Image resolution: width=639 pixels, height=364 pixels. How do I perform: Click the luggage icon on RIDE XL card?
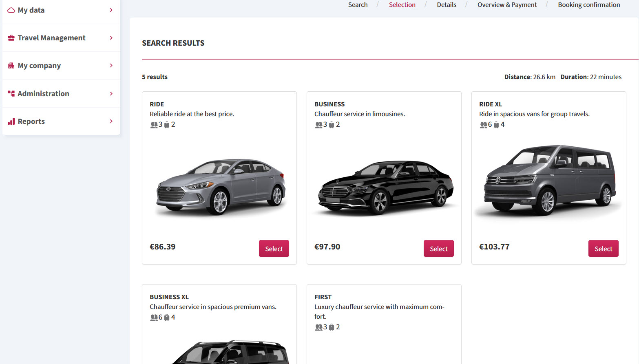(x=496, y=125)
